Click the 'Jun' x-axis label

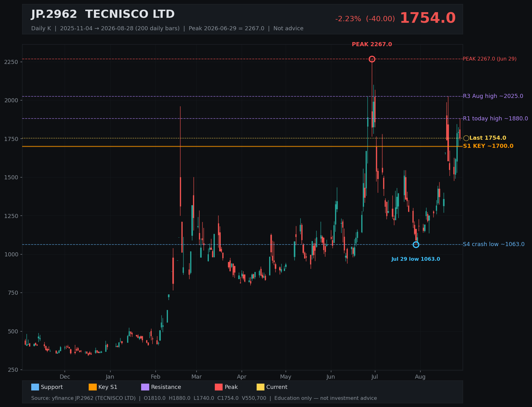331,377
